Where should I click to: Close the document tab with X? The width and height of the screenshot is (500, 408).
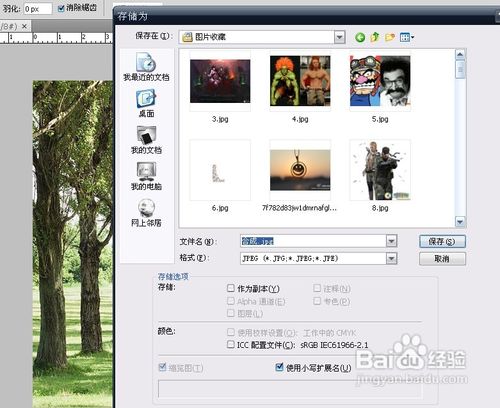tap(24, 26)
